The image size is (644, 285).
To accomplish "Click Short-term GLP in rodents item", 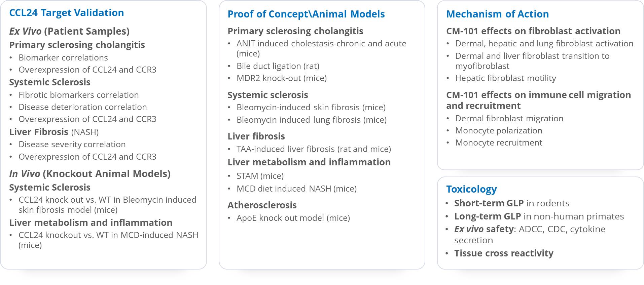I will tap(511, 203).
